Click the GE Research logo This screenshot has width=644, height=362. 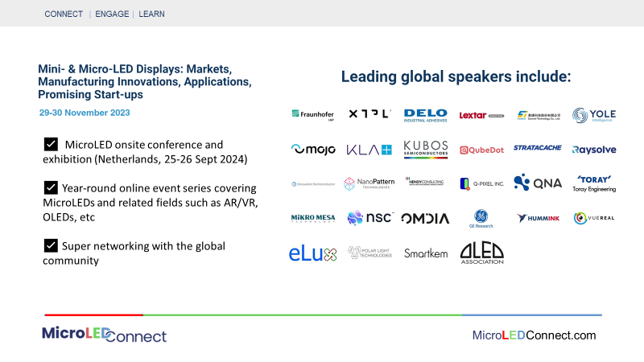click(x=481, y=219)
